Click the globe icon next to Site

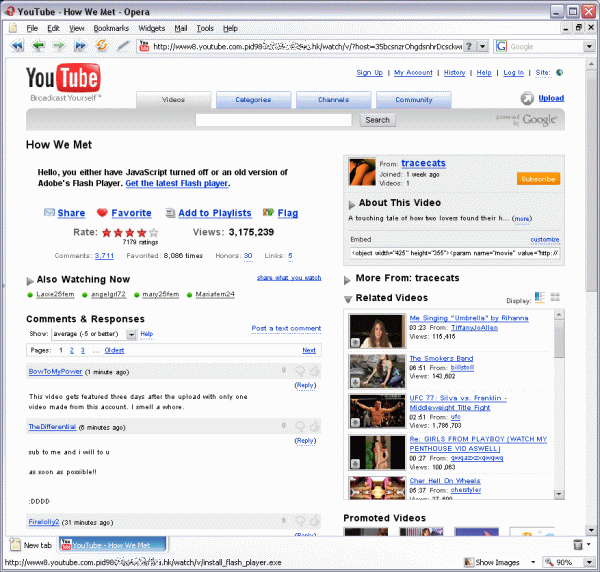coord(559,72)
